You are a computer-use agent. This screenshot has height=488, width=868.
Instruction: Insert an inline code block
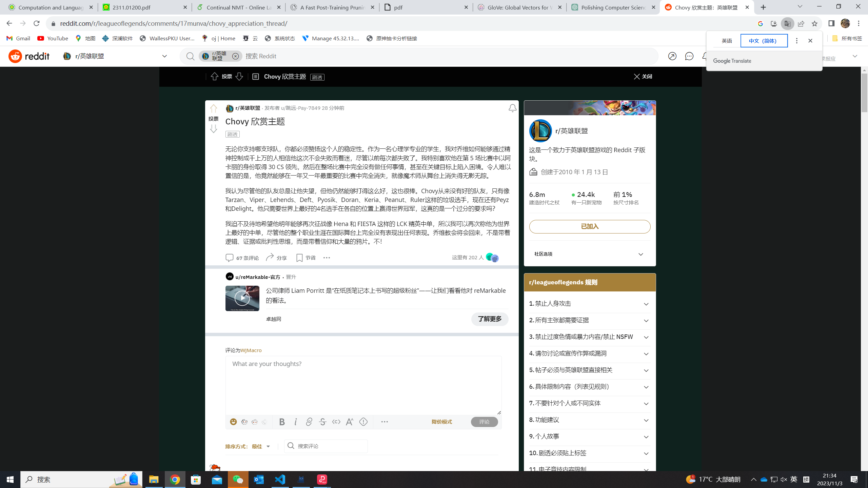point(336,422)
